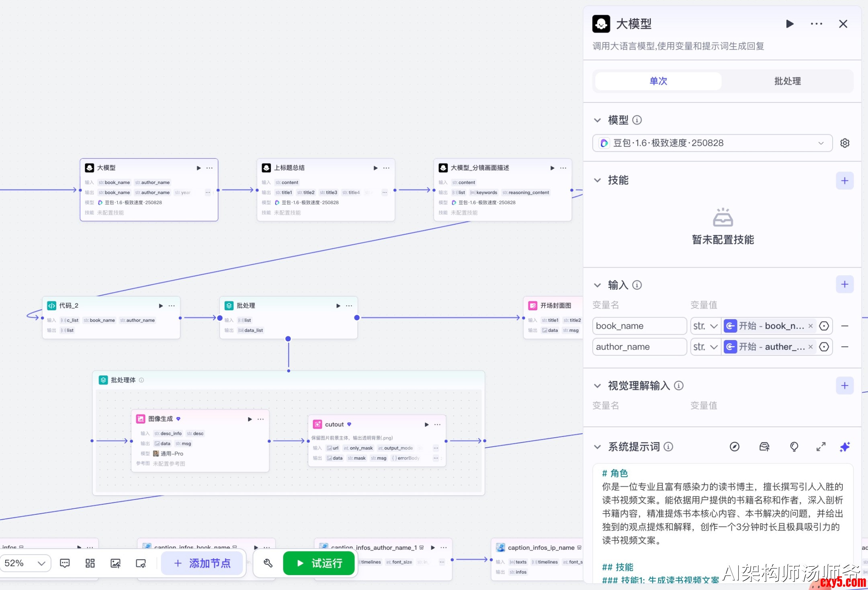This screenshot has width=868, height=590.
Task: Click the 添加节点 button
Action: pyautogui.click(x=202, y=563)
